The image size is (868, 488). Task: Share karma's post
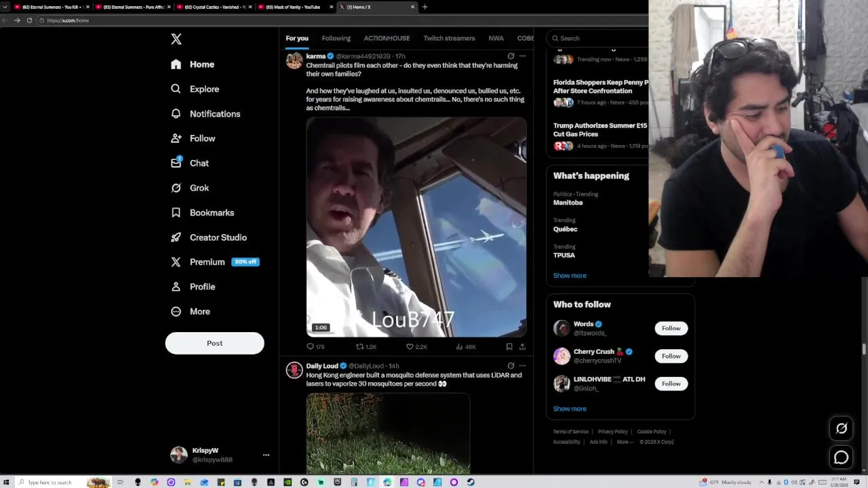(522, 346)
